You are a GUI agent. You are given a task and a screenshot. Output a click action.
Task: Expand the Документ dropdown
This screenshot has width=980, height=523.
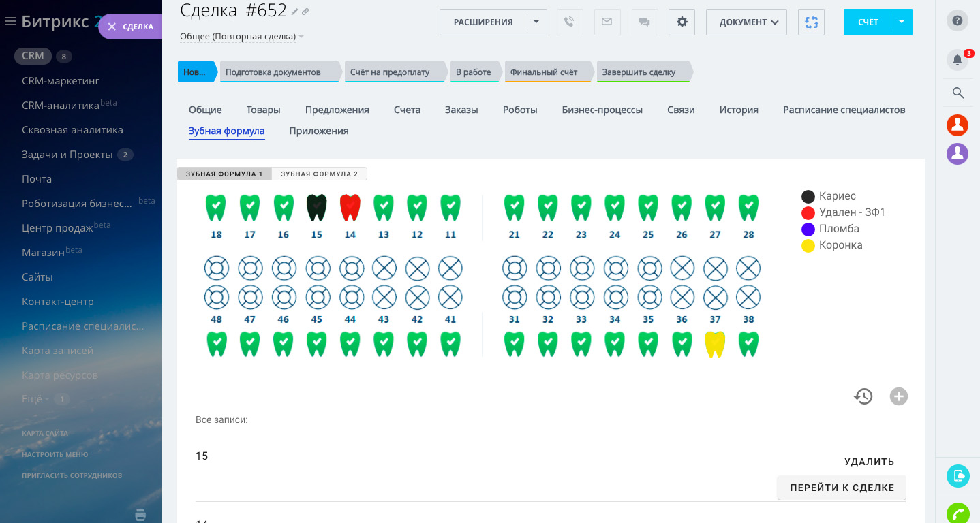746,22
